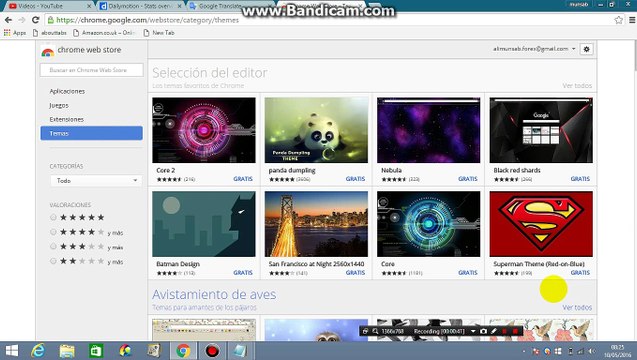
Task: Open the volume control in the tray
Action: [592, 351]
